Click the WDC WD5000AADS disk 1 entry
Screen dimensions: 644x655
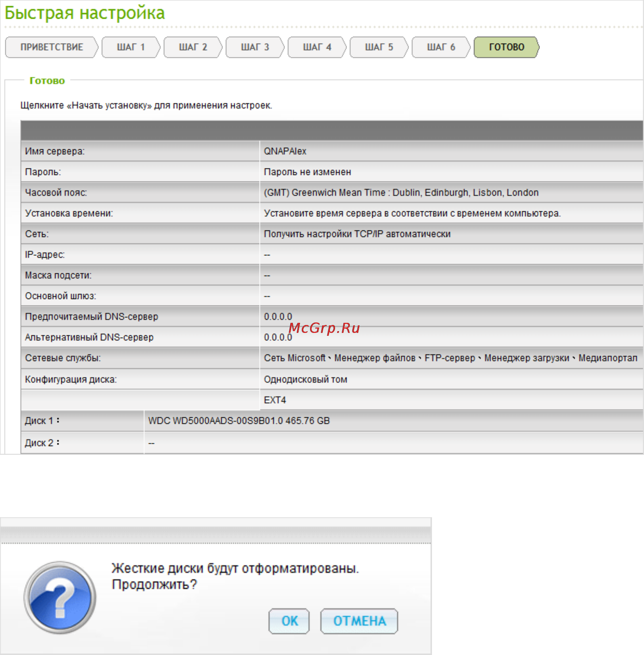(x=239, y=421)
